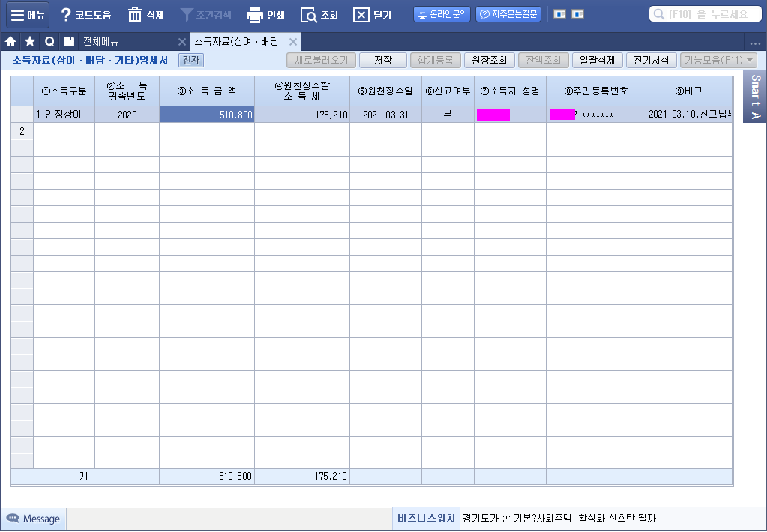Screen dimensions: 767x532
Task: Click the 2020 income year cell
Action: coord(127,115)
